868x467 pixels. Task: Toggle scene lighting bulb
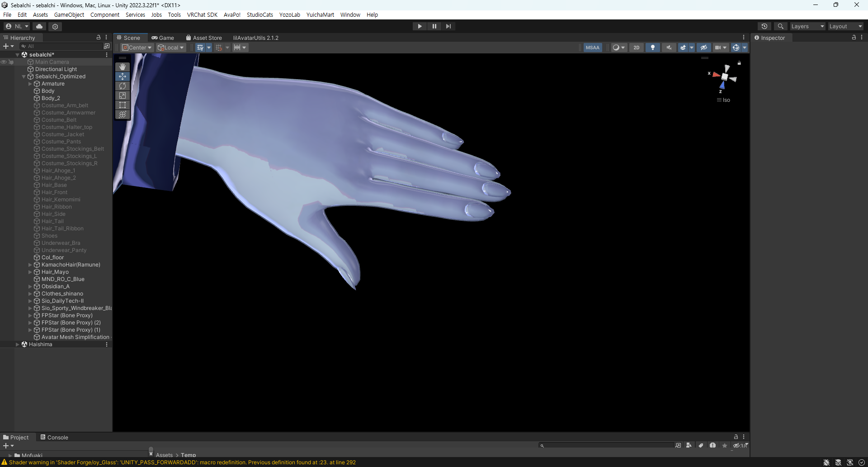653,48
